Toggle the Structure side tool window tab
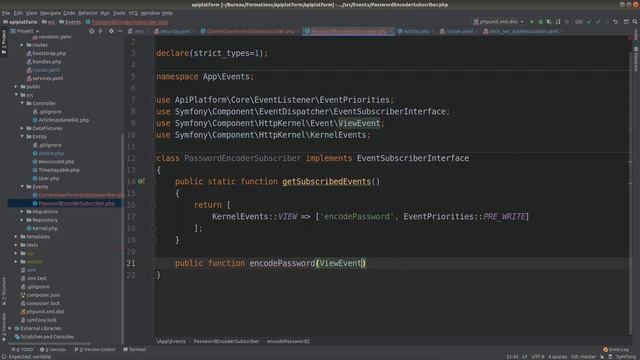The height and width of the screenshot is (360, 640). (4, 291)
